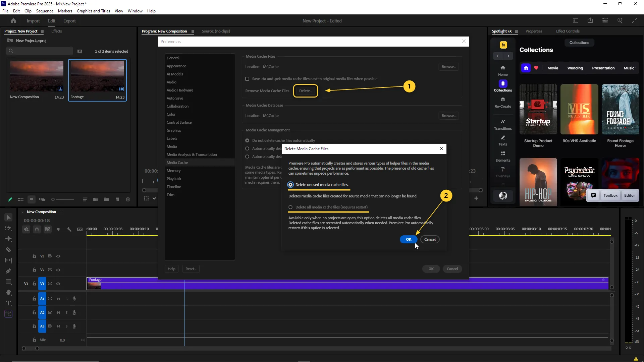Select the Razor tool in timeline toolbar
Image resolution: width=644 pixels, height=362 pixels.
pyautogui.click(x=8, y=250)
